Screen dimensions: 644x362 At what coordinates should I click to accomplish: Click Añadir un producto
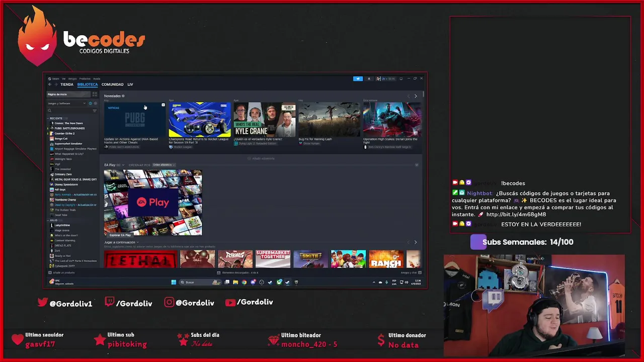(62, 273)
